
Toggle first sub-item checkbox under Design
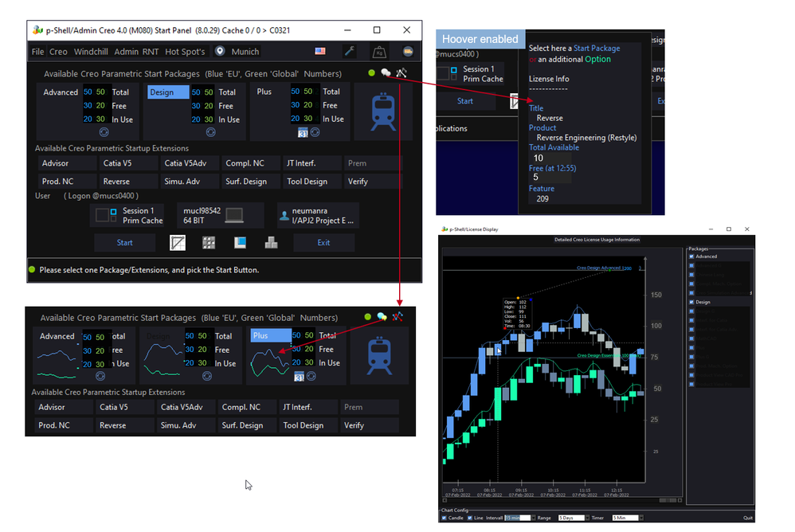tap(691, 311)
